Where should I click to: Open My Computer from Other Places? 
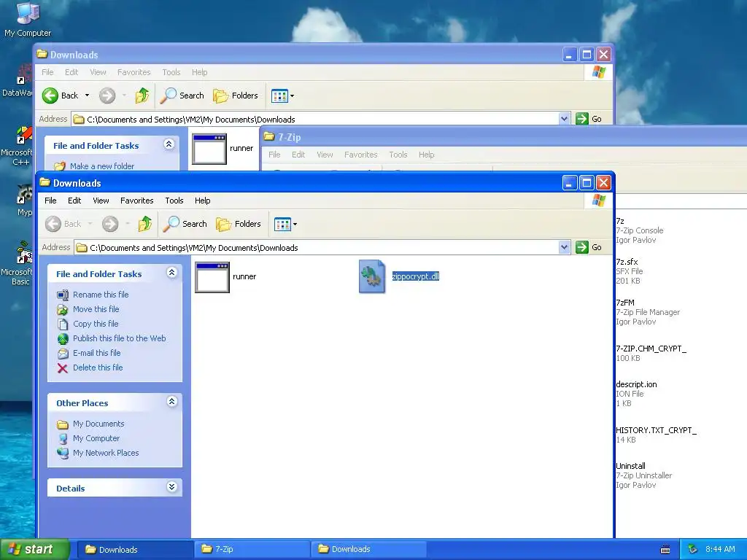[x=96, y=438]
